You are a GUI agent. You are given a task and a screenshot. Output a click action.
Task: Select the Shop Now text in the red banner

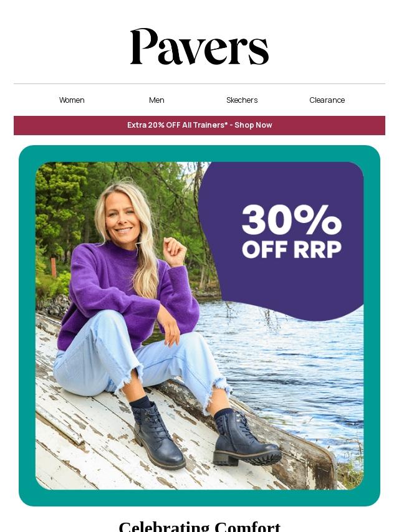[x=253, y=125]
